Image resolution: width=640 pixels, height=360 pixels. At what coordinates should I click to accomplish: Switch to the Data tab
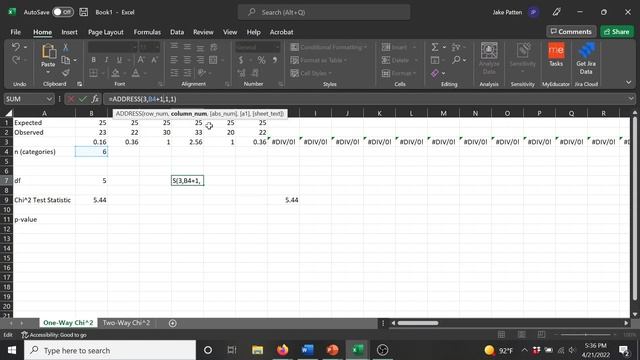[x=177, y=32]
